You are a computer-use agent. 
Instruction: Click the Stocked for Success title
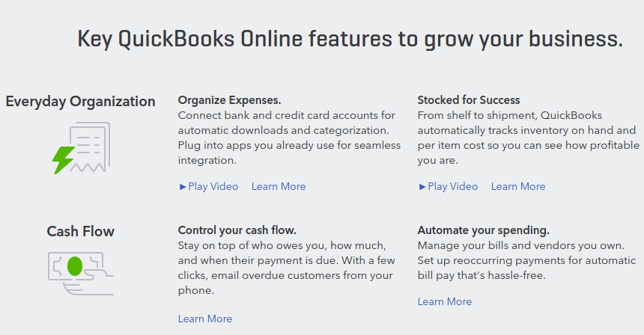tap(469, 100)
